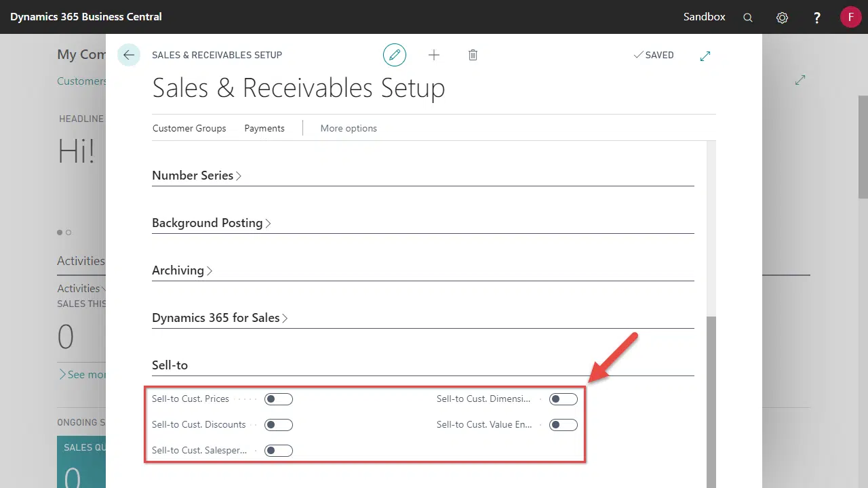Image resolution: width=868 pixels, height=488 pixels.
Task: Open the Customer Groups menu
Action: (189, 128)
